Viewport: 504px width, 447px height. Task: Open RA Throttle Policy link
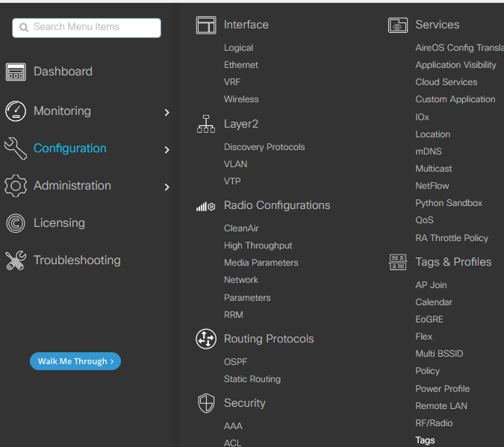point(452,238)
